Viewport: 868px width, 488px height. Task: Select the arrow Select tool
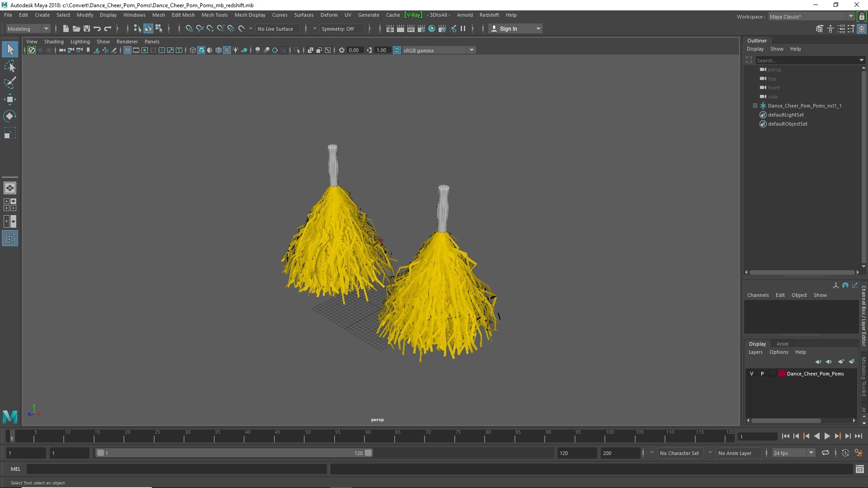coord(10,49)
